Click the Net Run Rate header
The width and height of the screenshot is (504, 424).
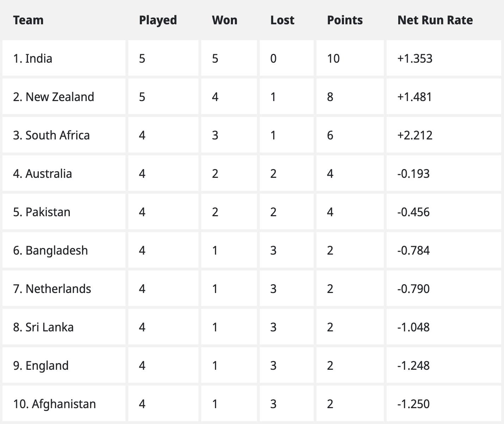pyautogui.click(x=435, y=20)
